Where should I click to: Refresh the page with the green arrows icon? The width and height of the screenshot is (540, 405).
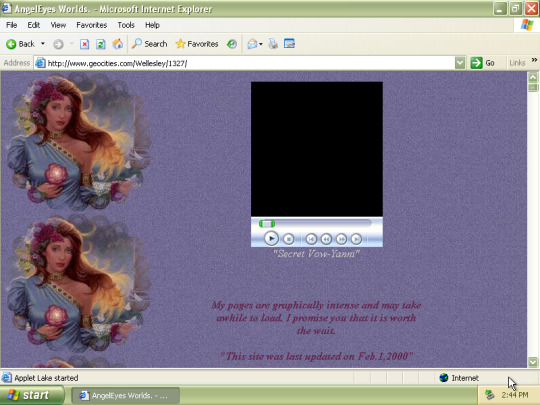tap(101, 44)
